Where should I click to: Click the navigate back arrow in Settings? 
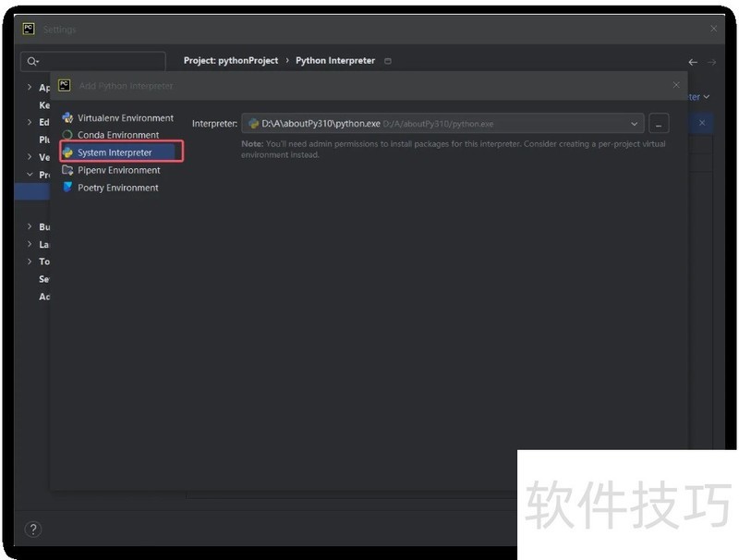tap(693, 62)
